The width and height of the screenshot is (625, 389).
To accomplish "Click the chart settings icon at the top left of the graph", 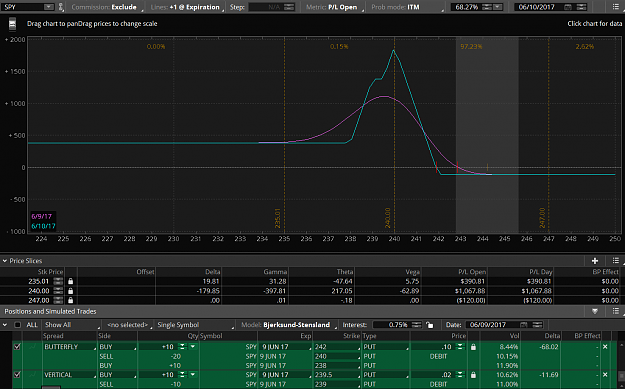I will tap(12, 24).
